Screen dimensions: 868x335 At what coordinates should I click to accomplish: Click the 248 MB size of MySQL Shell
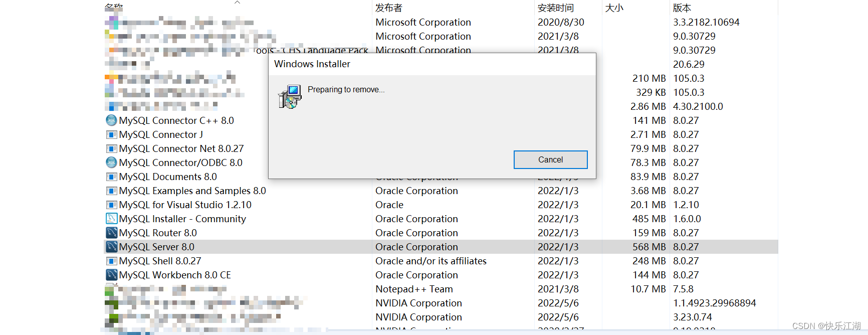pyautogui.click(x=649, y=261)
